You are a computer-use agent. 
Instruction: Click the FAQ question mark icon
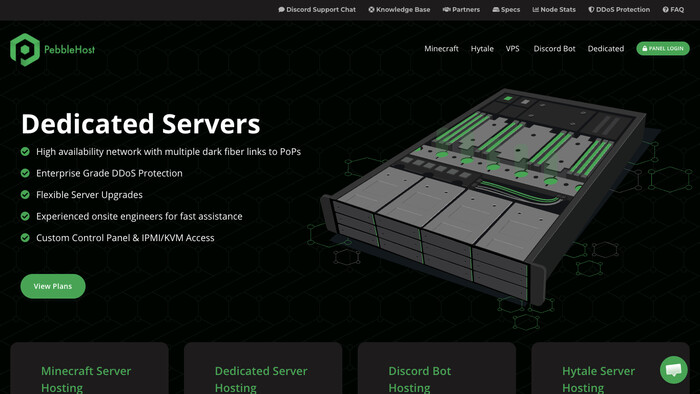pos(666,9)
